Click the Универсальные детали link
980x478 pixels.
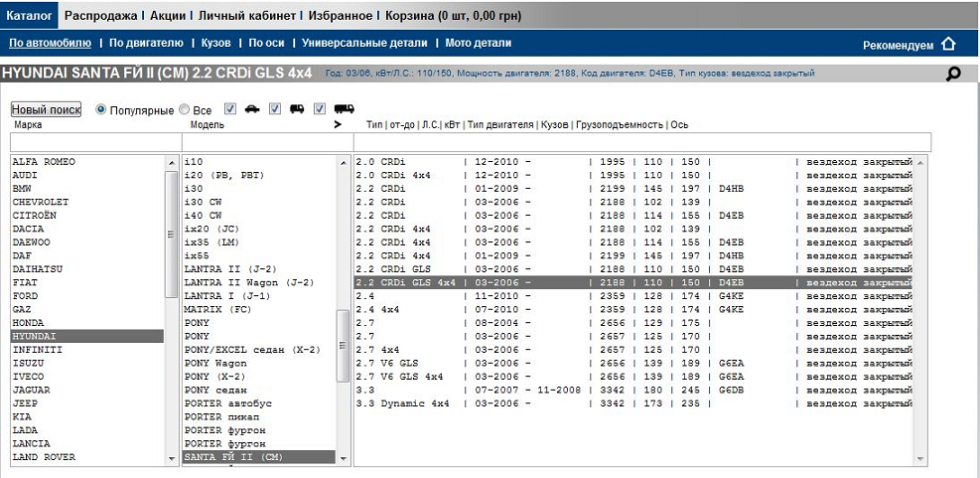click(x=364, y=43)
